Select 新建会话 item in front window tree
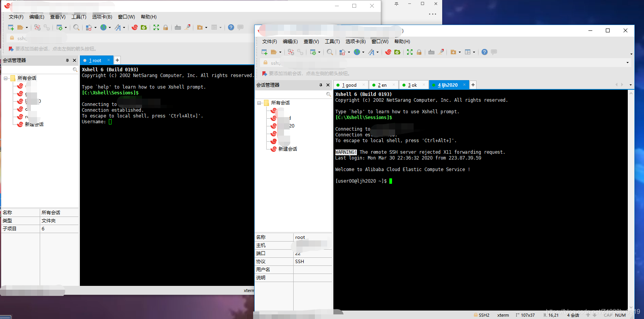Image resolution: width=644 pixels, height=319 pixels. click(287, 149)
